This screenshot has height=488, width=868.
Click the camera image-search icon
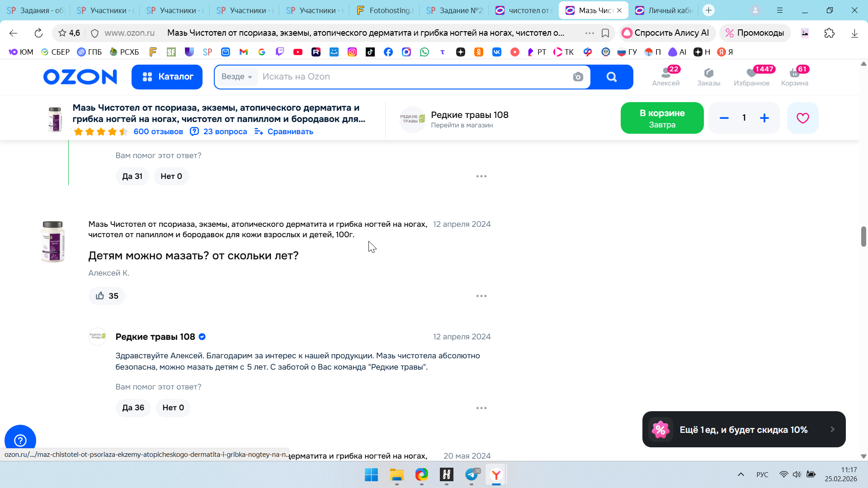[x=578, y=77]
